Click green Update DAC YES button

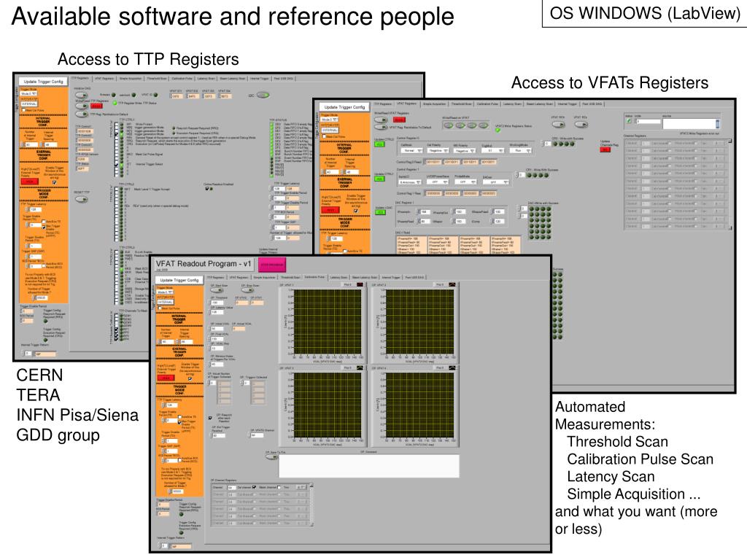[380, 212]
